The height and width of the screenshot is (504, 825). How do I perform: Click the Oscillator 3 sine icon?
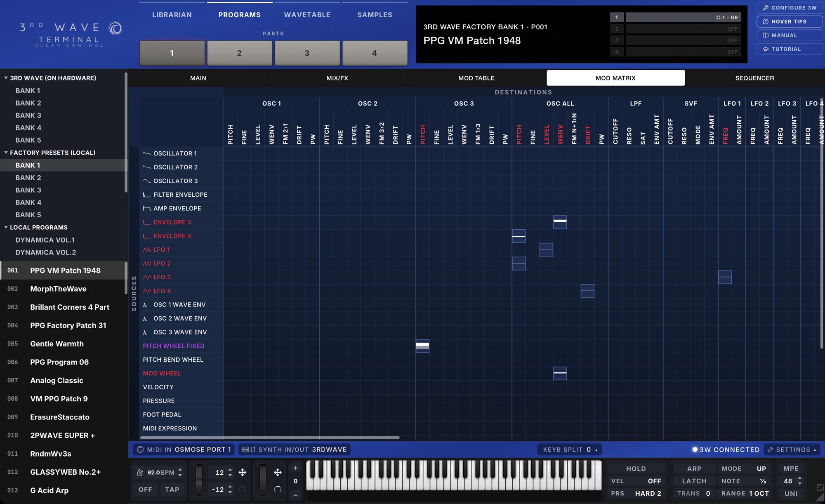click(147, 181)
